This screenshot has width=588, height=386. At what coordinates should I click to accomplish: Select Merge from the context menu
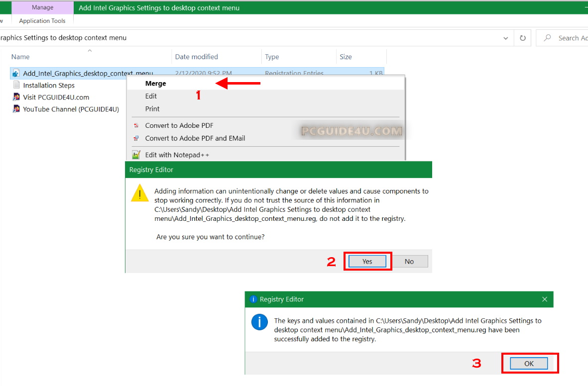[x=155, y=84]
